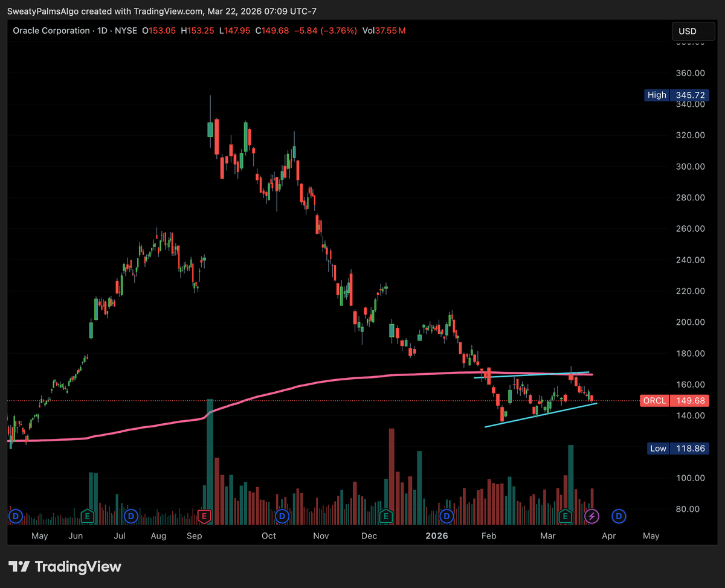
Task: Click the Jun label on time axis
Action: 76,536
